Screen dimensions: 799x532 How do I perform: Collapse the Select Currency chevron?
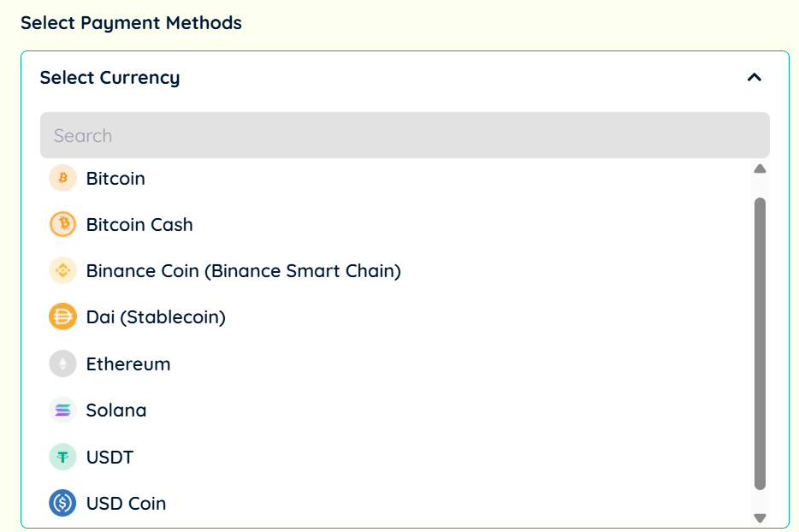pyautogui.click(x=754, y=78)
